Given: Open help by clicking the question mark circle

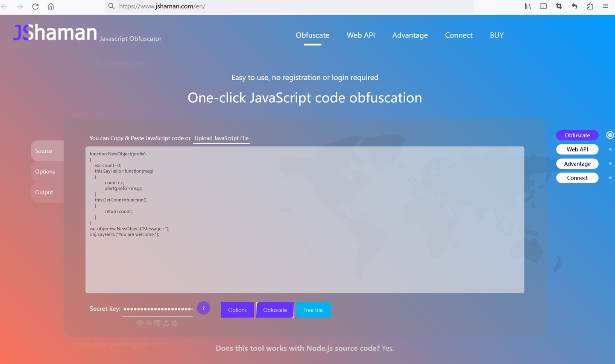Looking at the screenshot, I should point(203,308).
